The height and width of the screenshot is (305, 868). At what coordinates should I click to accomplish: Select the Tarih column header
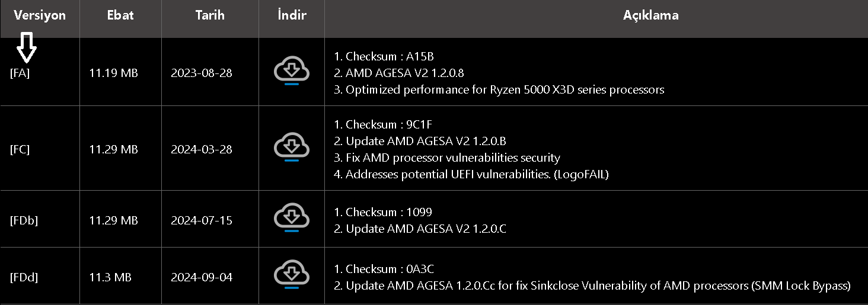210,15
